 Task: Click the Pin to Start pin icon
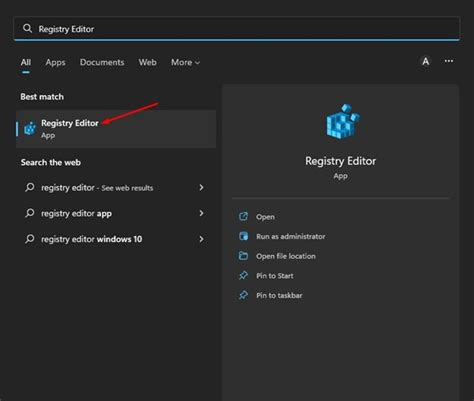click(243, 275)
